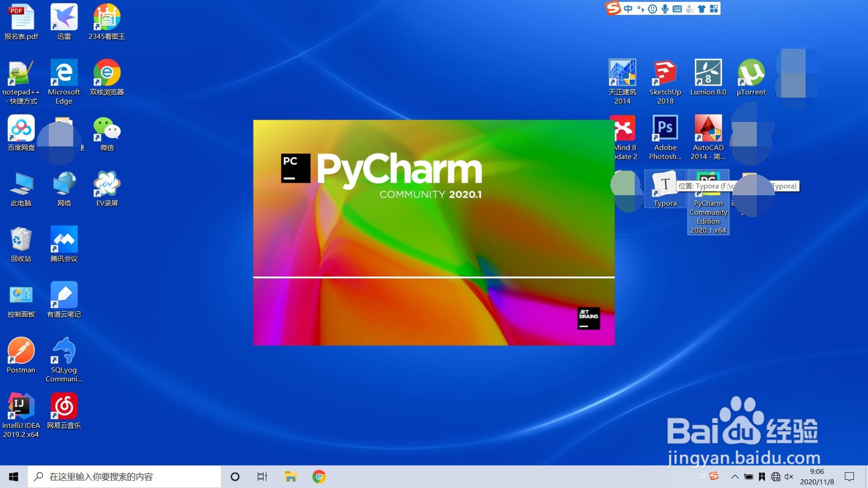
Task: Select the 迅雷 Thunder desktop icon
Action: pos(64,22)
